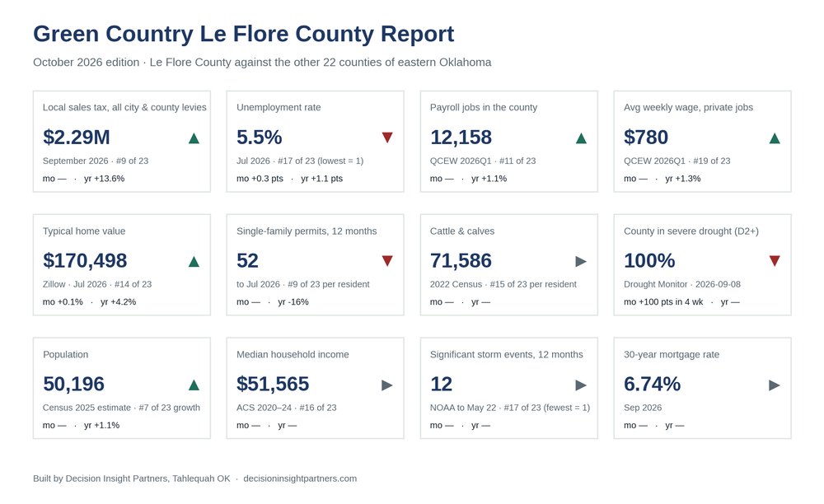
Task: Click the 'Single-family permits, 12 months' label
Action: coord(307,231)
